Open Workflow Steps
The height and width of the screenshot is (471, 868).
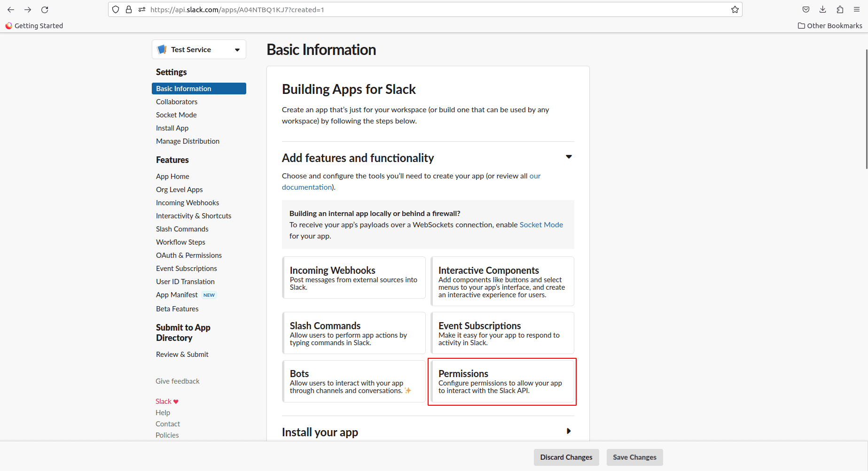tap(180, 242)
